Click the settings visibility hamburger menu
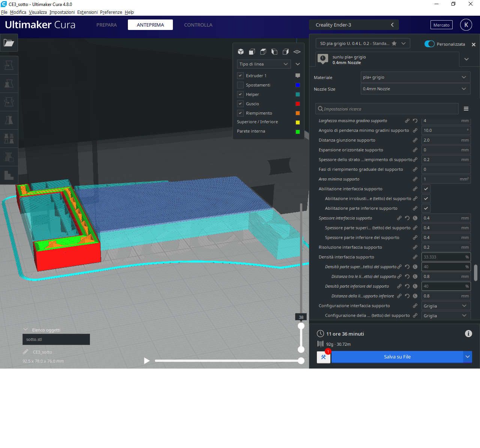480x448 pixels. [466, 109]
